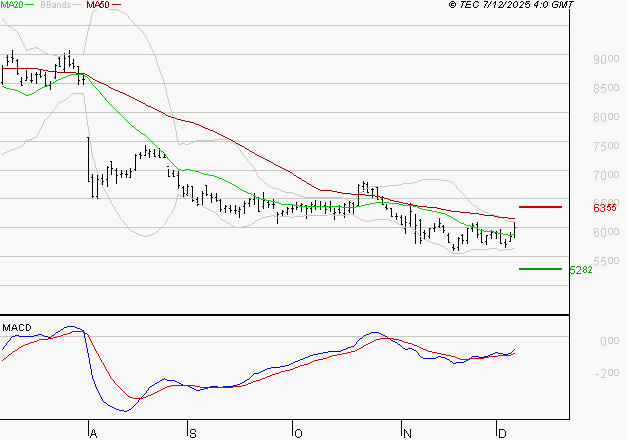
Task: Click the 7500 price axis label
Action: pos(606,146)
